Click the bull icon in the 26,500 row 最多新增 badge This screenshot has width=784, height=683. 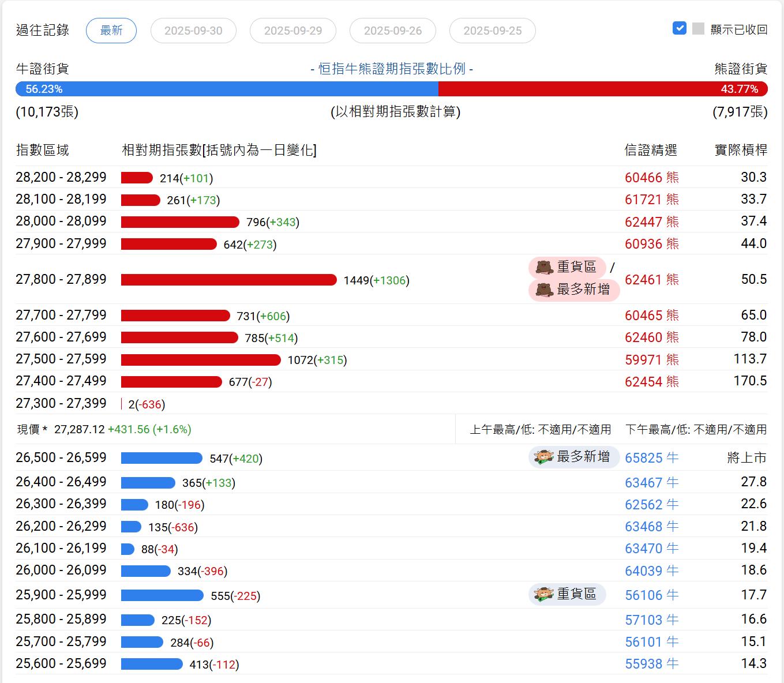544,457
